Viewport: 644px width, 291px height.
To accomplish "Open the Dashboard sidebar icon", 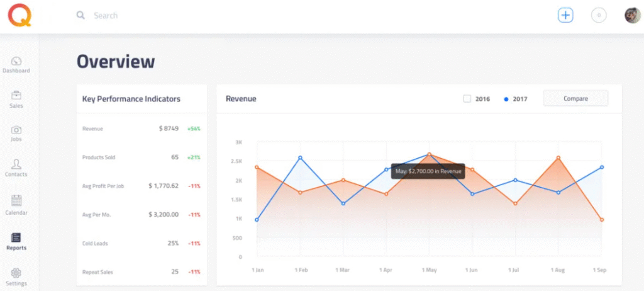I will tap(16, 62).
